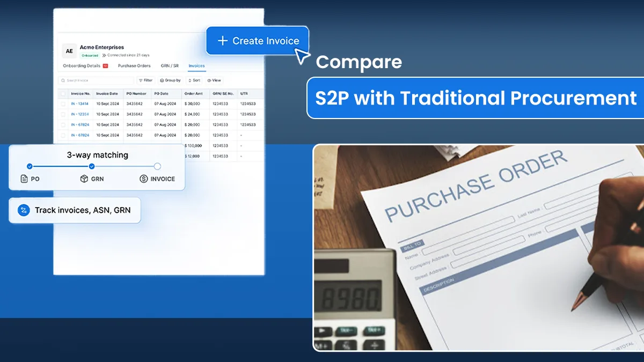Check the checkbox for invoice IN - 13414
This screenshot has width=644, height=362.
[x=63, y=104]
